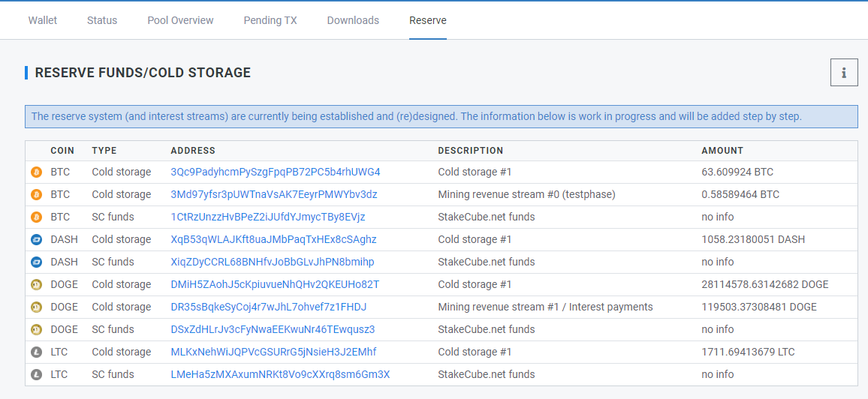This screenshot has width=868, height=399.
Task: Click the COIN column header
Action: [x=62, y=150]
